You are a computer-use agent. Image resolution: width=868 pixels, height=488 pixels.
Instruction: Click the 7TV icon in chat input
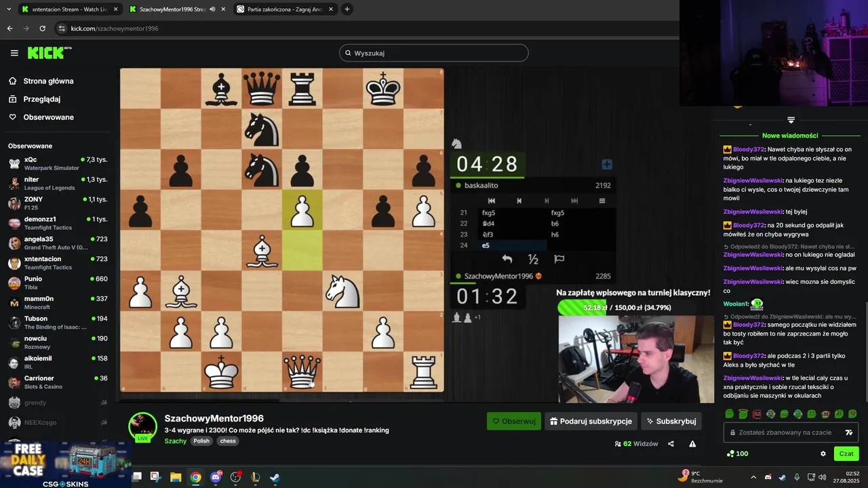tap(848, 432)
